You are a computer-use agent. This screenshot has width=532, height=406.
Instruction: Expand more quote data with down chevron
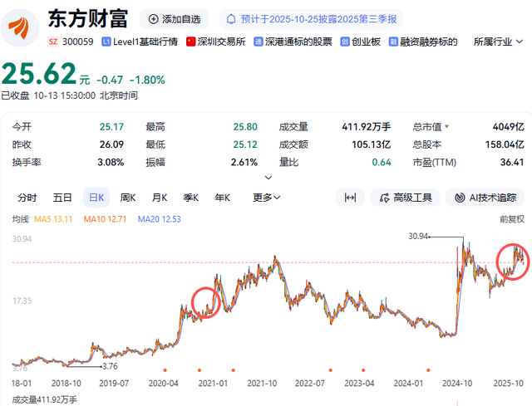(x=267, y=177)
